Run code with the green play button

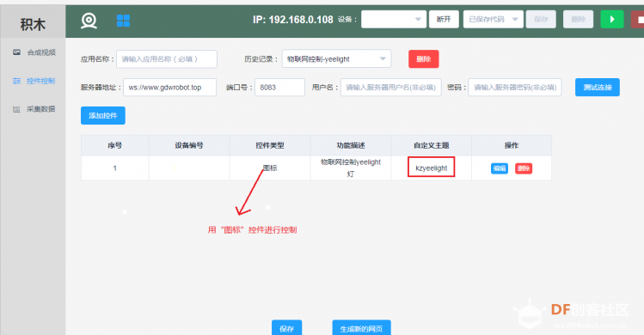pyautogui.click(x=611, y=19)
